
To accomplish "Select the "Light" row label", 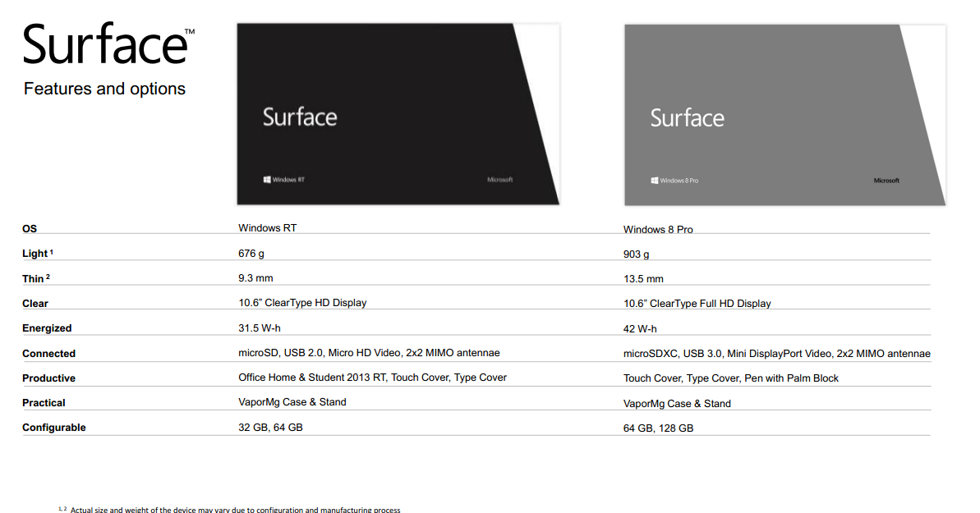I will coord(38,253).
